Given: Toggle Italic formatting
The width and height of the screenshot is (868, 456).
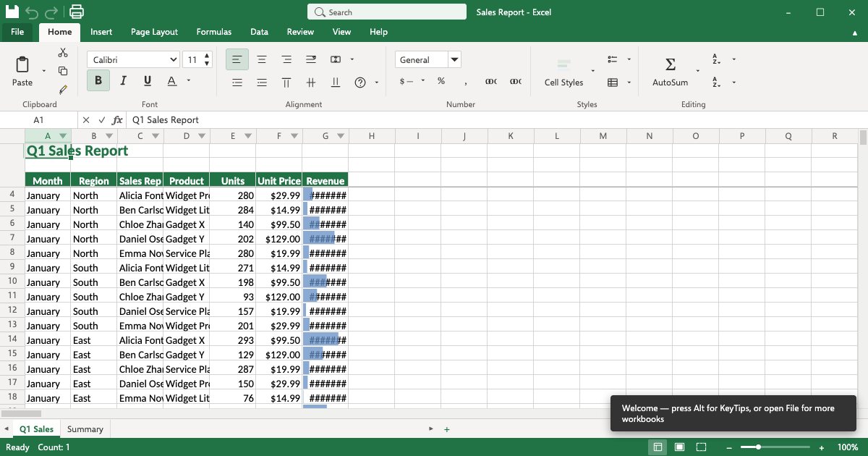Looking at the screenshot, I should pos(123,80).
